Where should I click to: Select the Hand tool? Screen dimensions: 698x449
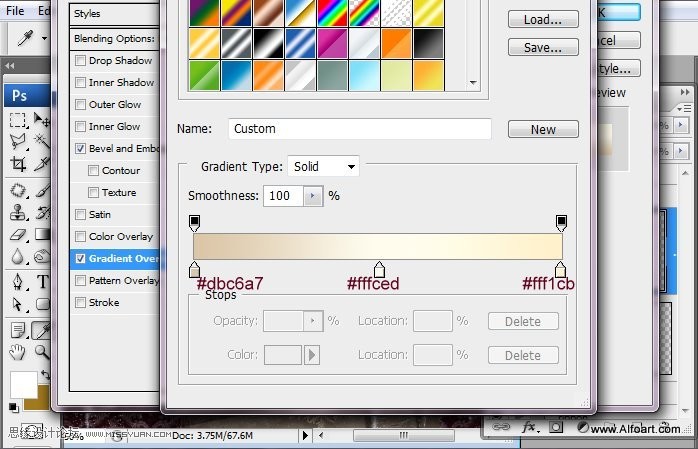point(18,352)
